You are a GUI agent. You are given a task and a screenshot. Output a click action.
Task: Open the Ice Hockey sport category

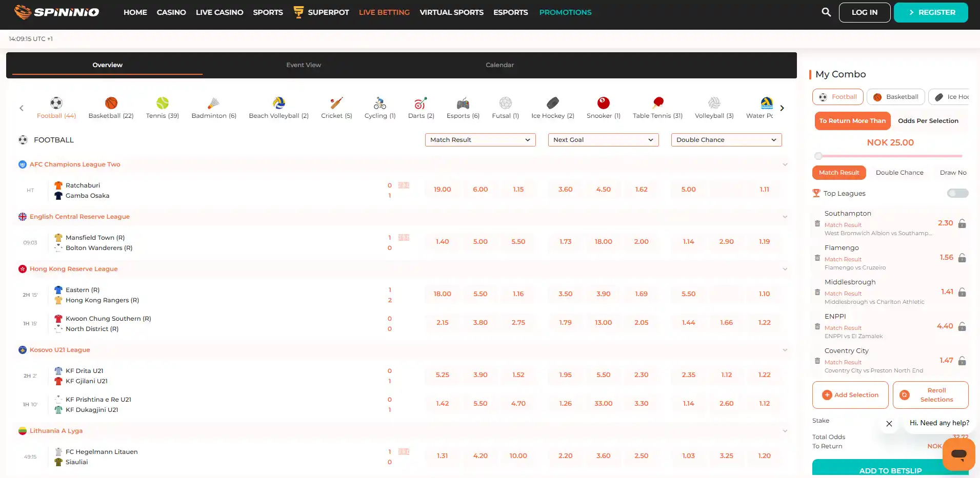(552, 108)
